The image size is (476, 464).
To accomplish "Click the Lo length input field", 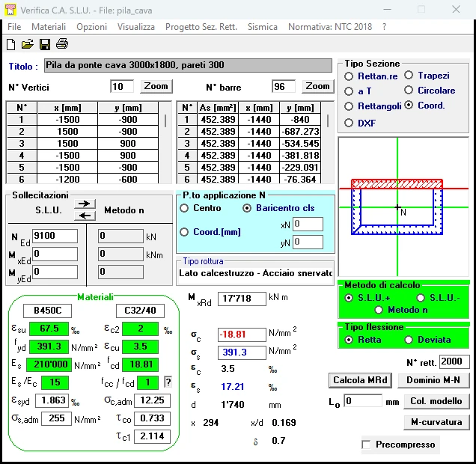I will pyautogui.click(x=363, y=401).
